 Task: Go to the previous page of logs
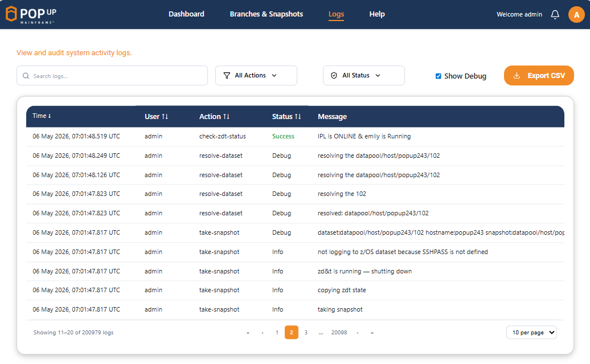263,333
